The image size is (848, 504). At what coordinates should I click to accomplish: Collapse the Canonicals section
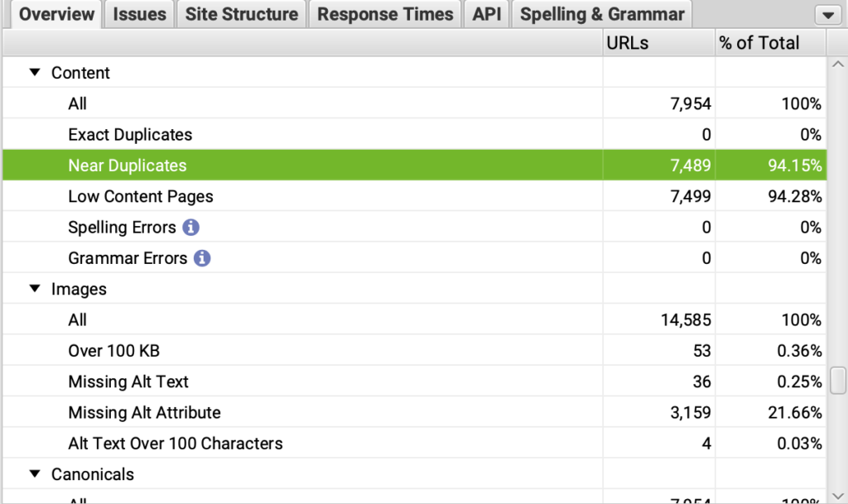(x=35, y=474)
